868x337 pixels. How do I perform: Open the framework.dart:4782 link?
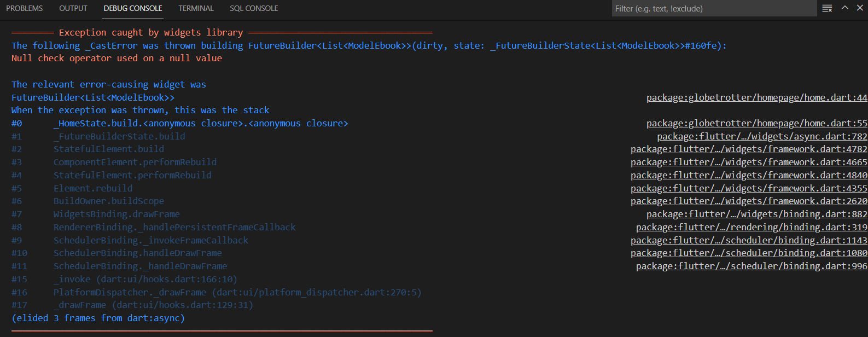(x=749, y=149)
